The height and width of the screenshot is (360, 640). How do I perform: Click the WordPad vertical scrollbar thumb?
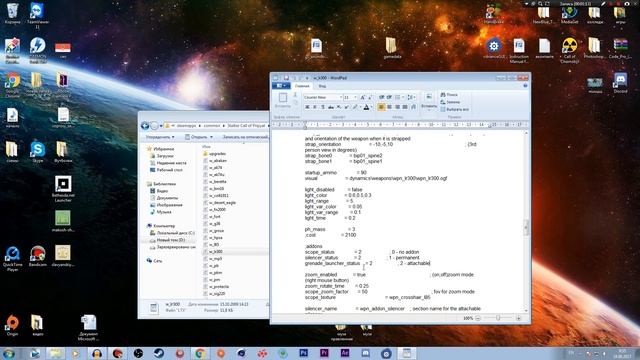point(526,227)
